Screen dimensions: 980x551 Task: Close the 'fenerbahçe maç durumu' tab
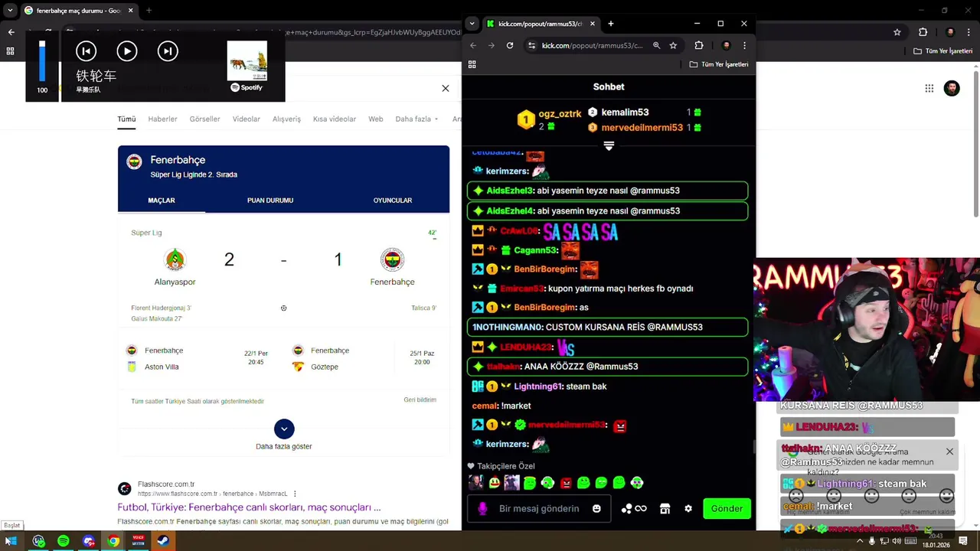point(131,11)
